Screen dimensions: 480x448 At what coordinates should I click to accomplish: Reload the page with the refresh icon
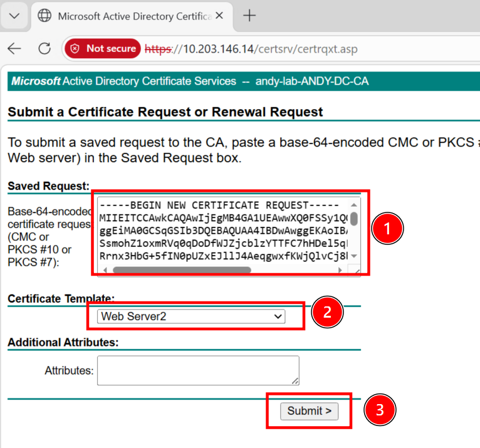[44, 49]
